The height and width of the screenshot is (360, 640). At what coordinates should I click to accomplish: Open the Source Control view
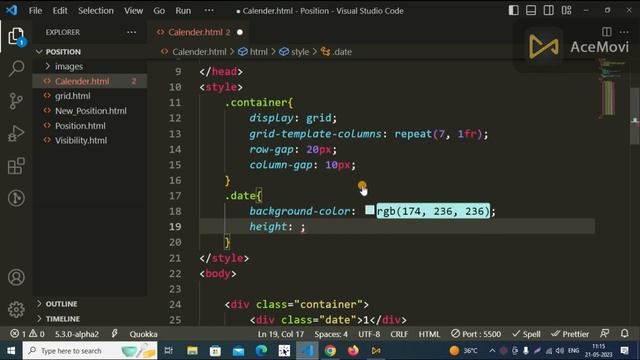click(x=16, y=101)
